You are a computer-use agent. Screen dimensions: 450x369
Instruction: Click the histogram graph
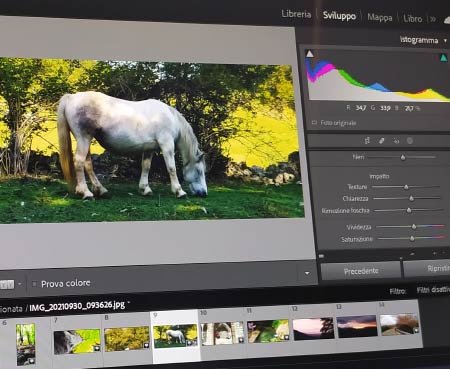tap(378, 76)
